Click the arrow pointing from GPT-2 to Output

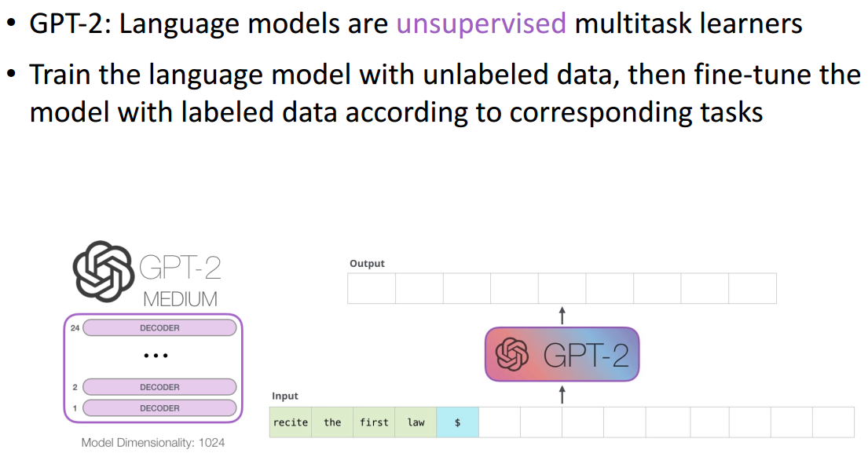pos(562,316)
